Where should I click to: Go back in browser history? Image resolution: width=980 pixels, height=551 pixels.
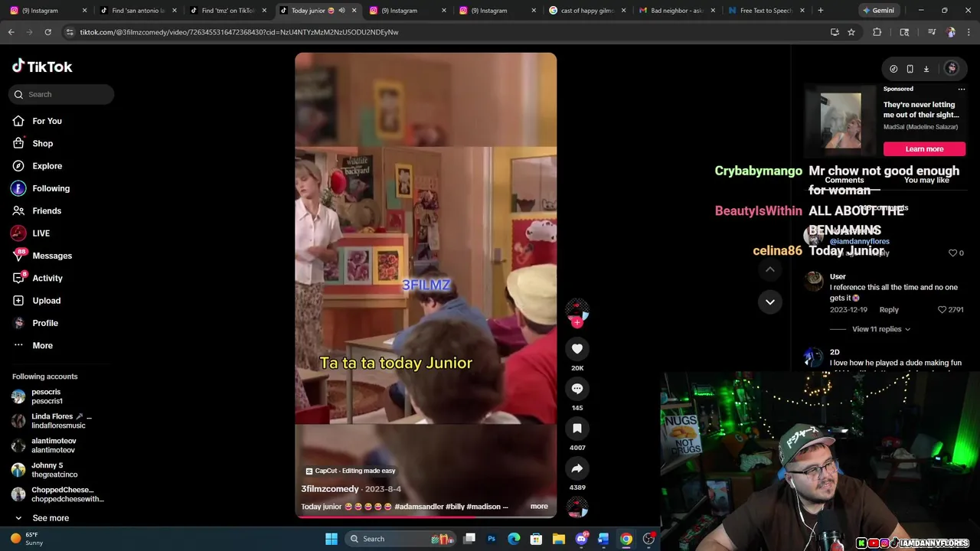coord(11,32)
